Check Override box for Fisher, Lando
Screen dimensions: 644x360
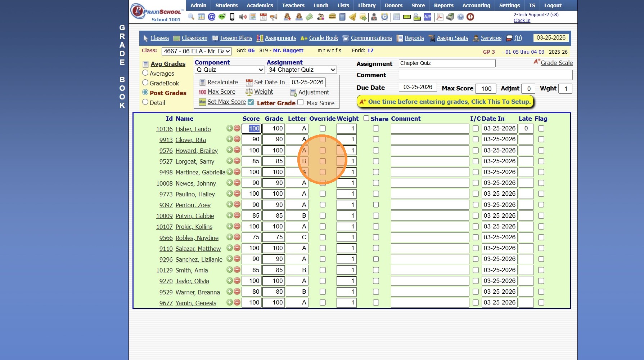click(x=323, y=129)
